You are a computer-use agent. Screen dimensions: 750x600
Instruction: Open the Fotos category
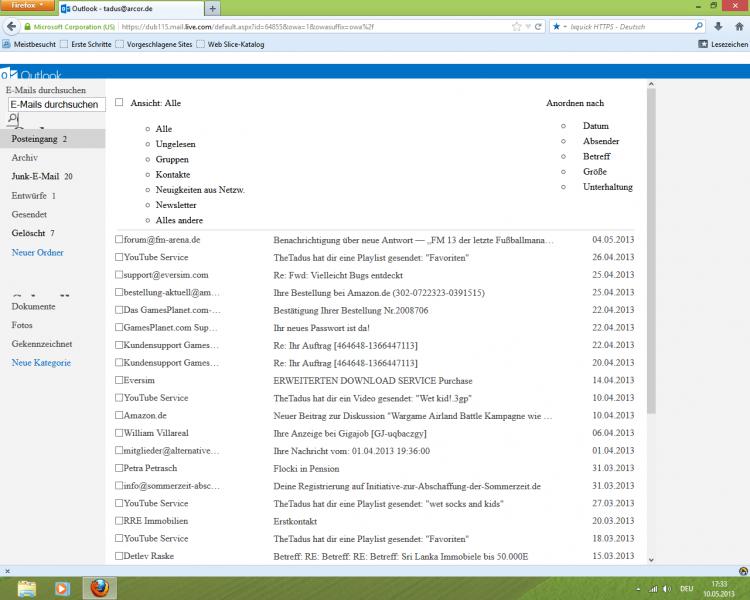tap(22, 325)
